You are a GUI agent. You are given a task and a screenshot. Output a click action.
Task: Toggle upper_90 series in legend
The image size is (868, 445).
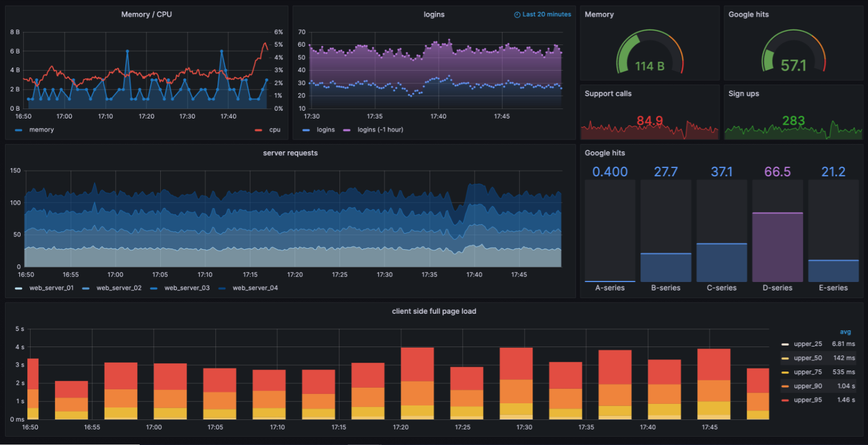808,386
